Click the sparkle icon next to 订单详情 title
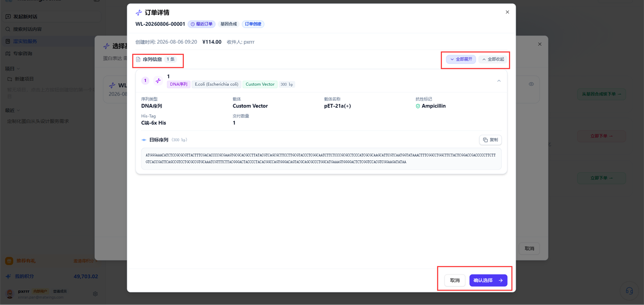 coord(139,13)
